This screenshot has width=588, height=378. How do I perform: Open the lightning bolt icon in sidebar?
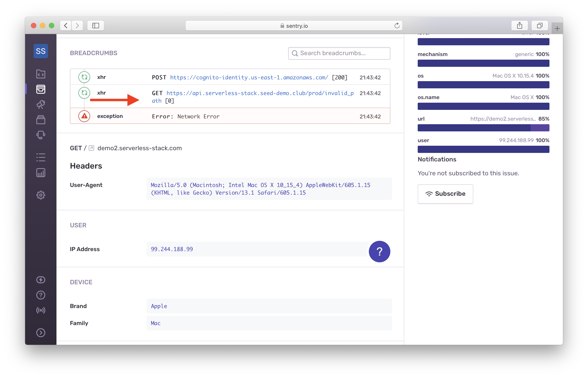41,280
